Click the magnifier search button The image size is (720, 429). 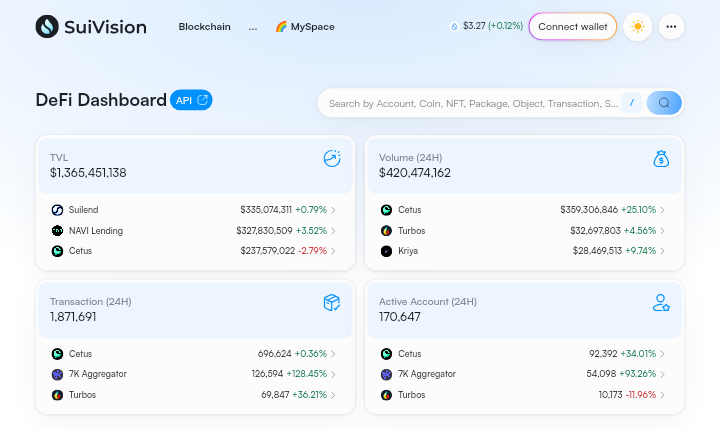(664, 103)
